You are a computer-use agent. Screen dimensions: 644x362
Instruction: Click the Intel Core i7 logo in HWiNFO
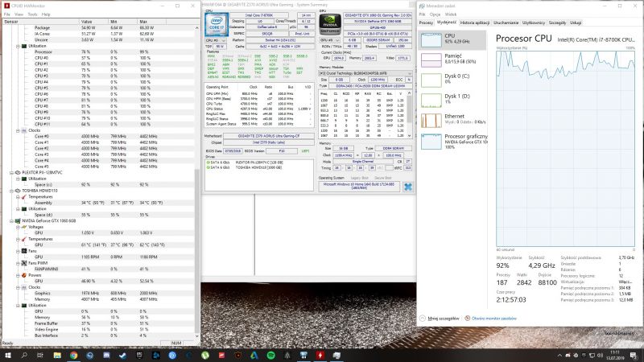click(217, 24)
